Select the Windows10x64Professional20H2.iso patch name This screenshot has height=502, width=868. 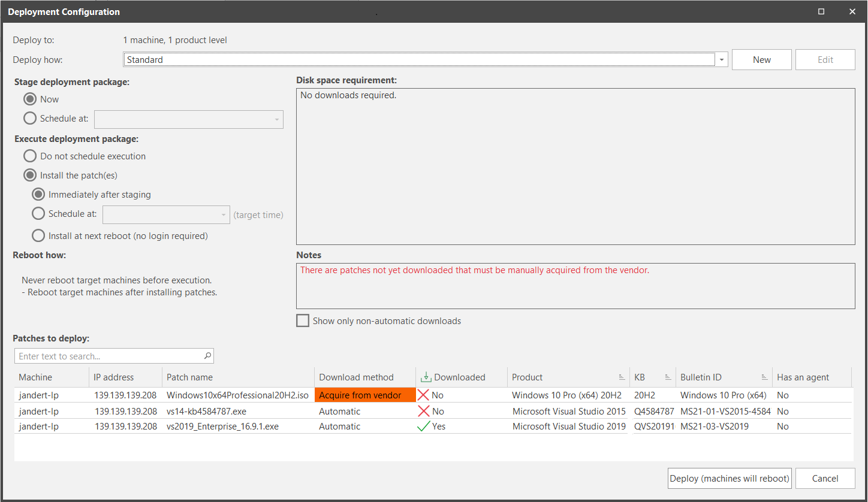238,395
